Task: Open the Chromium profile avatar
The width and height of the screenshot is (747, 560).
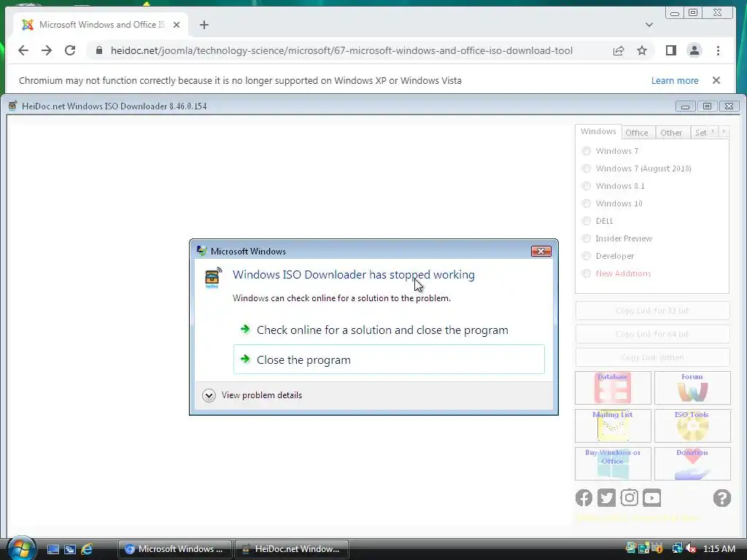Action: coord(694,50)
